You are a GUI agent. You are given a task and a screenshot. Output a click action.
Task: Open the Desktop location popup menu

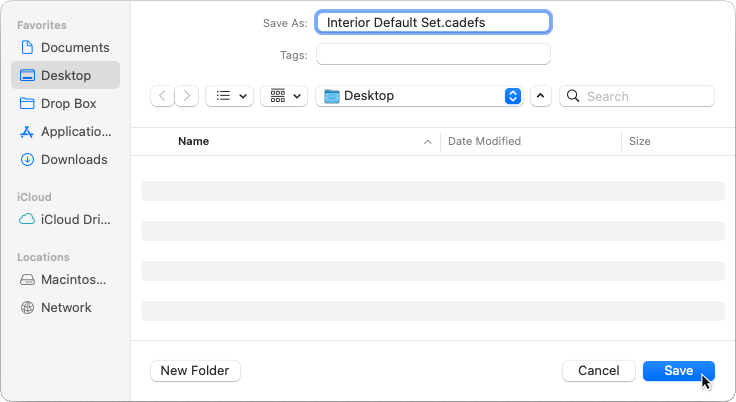tap(419, 96)
